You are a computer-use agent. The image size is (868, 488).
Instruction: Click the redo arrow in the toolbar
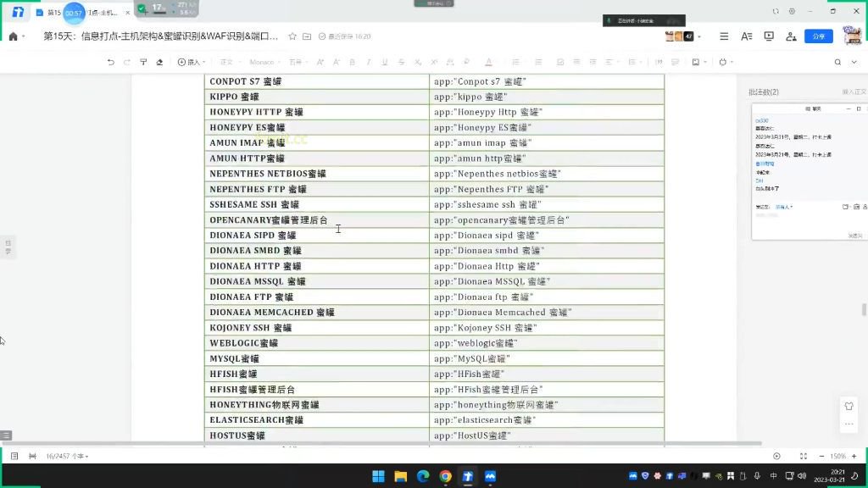127,62
